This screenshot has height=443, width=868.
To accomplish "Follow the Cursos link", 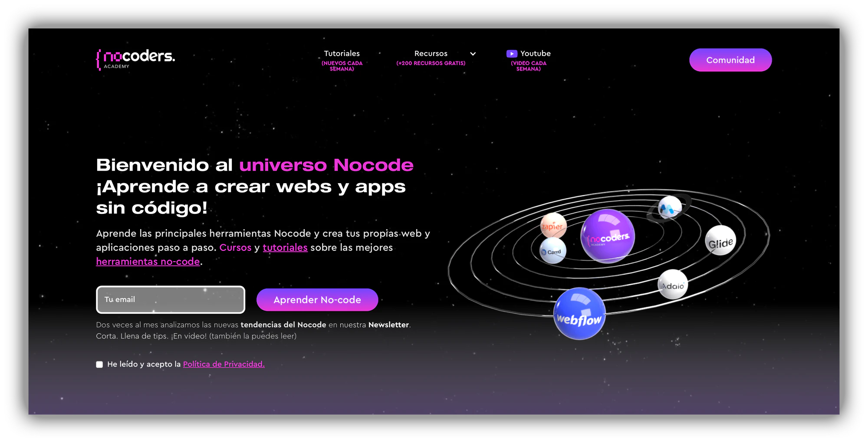I will point(235,248).
